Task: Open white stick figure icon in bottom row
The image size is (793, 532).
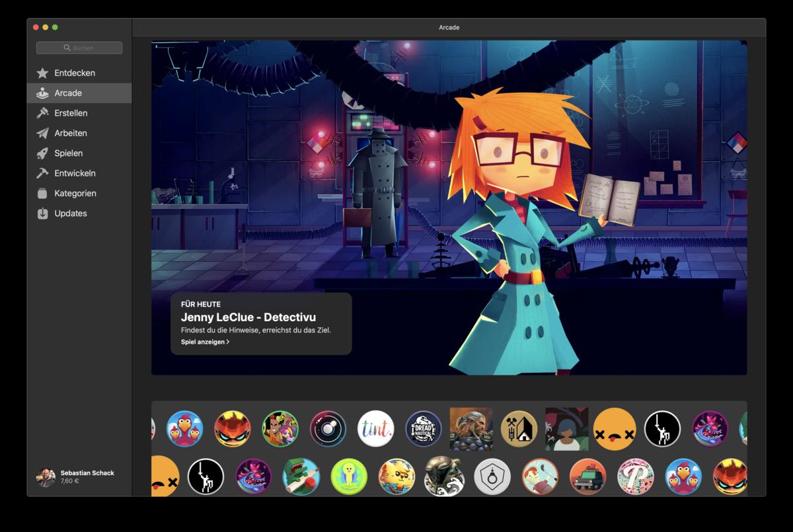Action: point(206,476)
